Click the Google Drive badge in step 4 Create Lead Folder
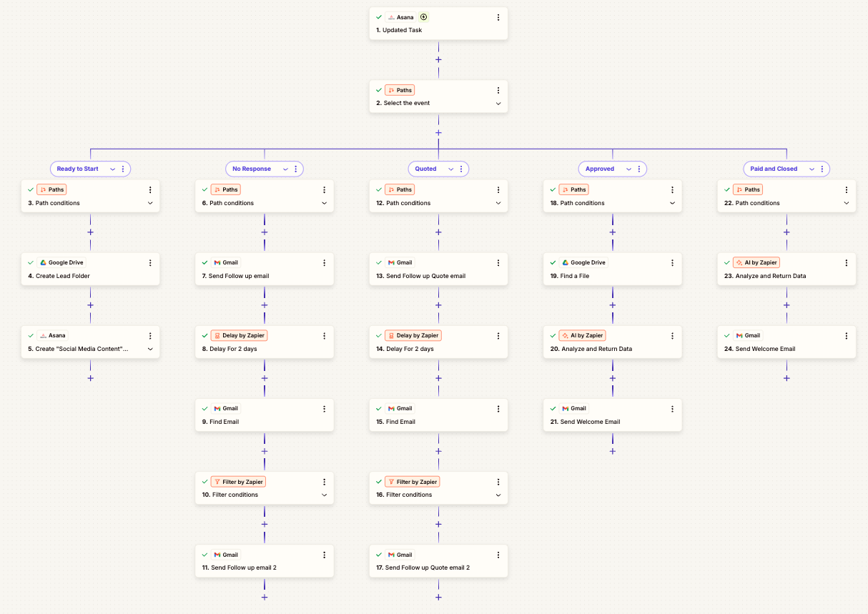 click(x=61, y=262)
